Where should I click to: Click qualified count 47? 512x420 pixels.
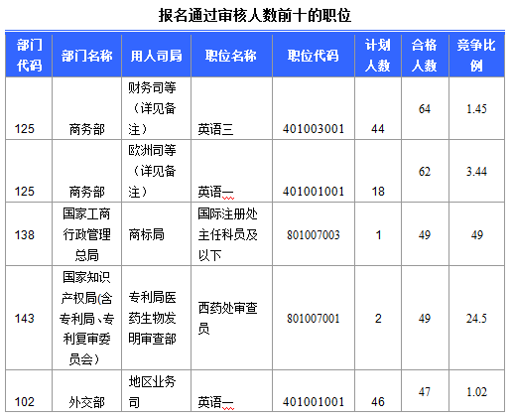(425, 392)
